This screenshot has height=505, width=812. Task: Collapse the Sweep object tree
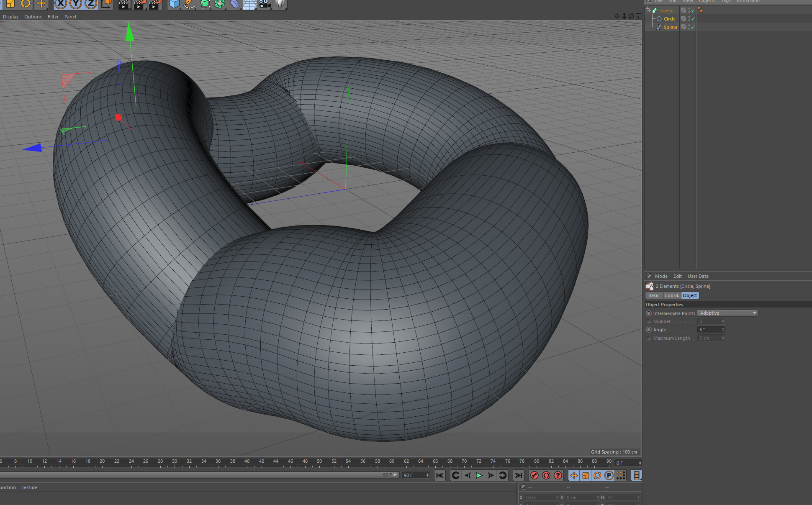click(648, 10)
